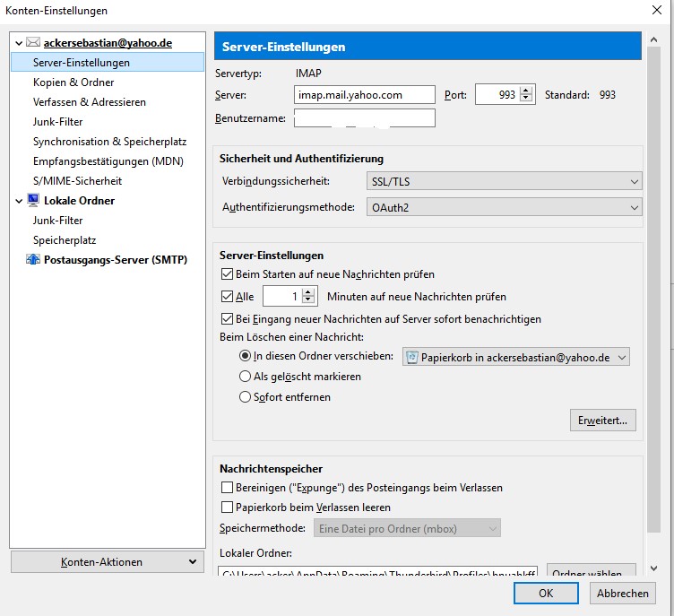This screenshot has width=674, height=616.
Task: Click Abbrechen to cancel
Action: click(x=622, y=594)
